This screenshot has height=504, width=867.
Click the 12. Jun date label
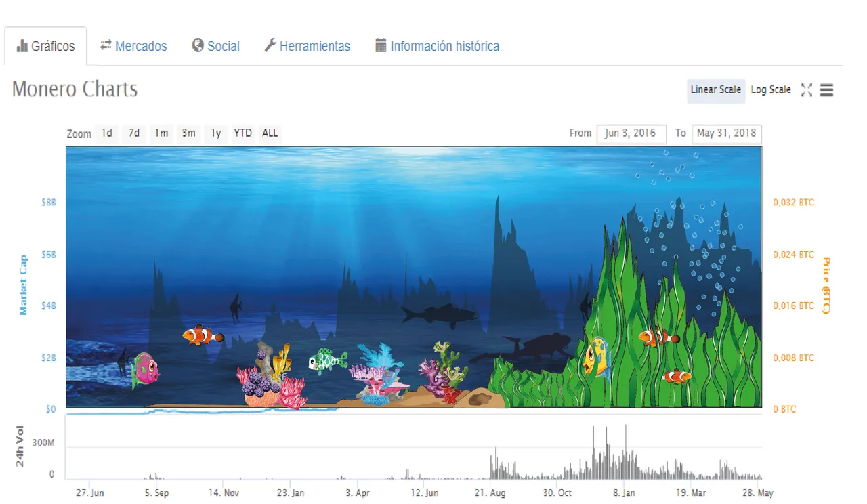[x=424, y=493]
